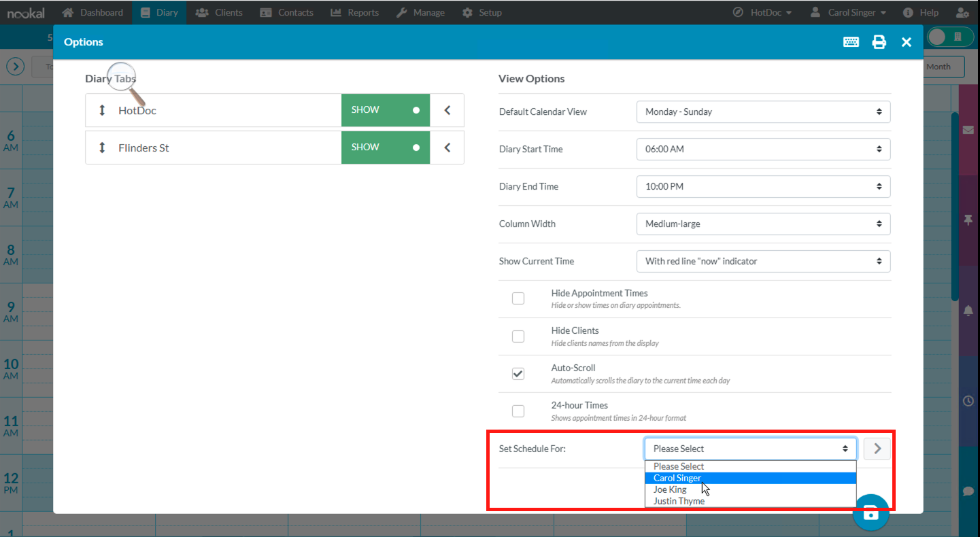Choose Justin Thyme from schedule list
The height and width of the screenshot is (537, 980).
tap(750, 501)
